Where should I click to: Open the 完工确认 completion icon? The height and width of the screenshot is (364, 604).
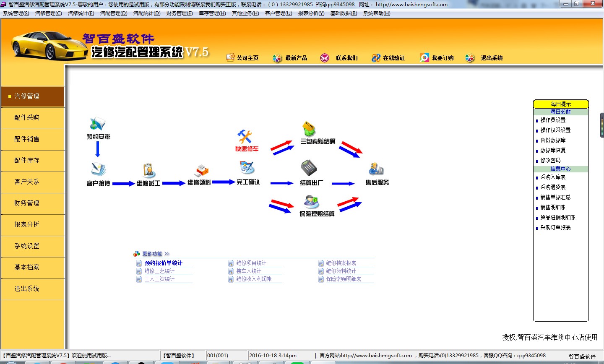[x=247, y=168]
